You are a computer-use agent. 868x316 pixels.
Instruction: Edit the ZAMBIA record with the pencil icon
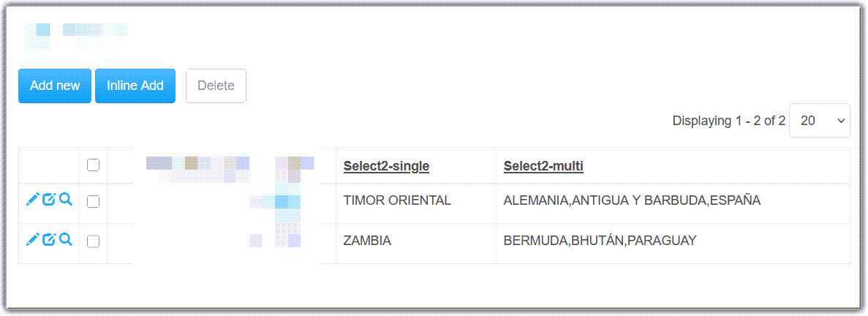[x=33, y=239]
